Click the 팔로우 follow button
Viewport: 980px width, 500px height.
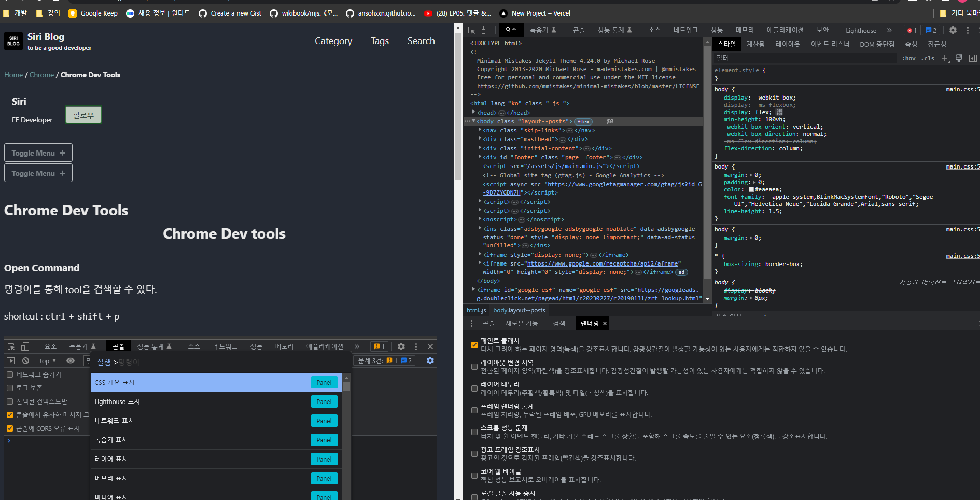83,115
